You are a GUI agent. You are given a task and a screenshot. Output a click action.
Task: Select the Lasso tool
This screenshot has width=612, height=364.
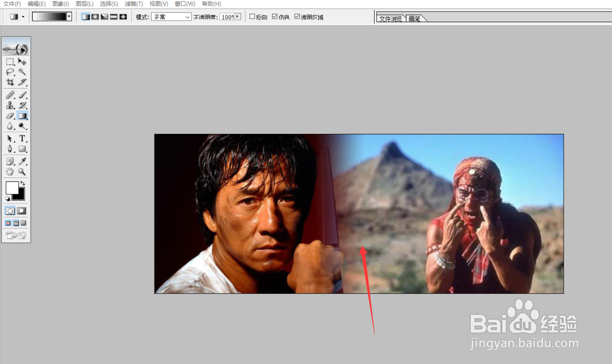[x=10, y=72]
